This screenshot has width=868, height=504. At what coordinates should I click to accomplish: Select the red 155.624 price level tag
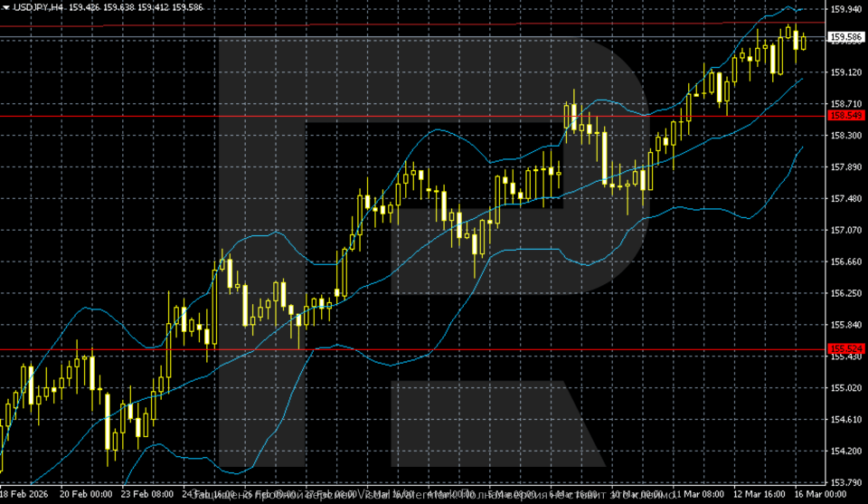click(x=844, y=348)
